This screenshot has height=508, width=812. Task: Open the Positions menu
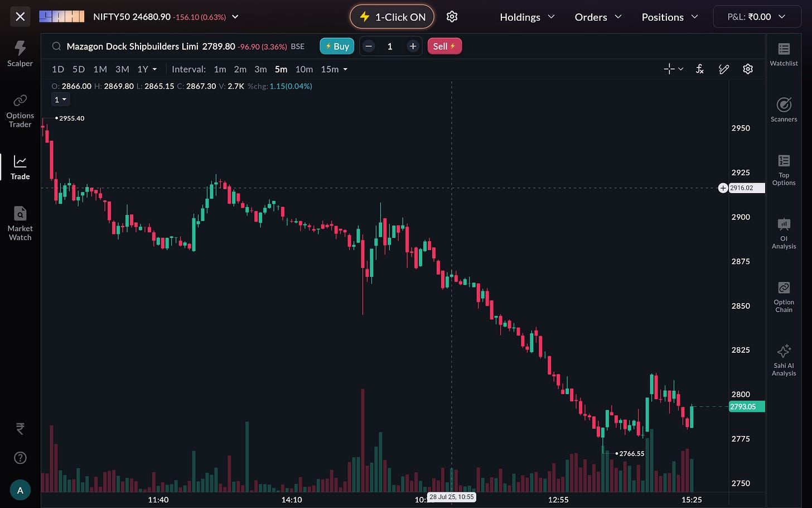pyautogui.click(x=669, y=17)
